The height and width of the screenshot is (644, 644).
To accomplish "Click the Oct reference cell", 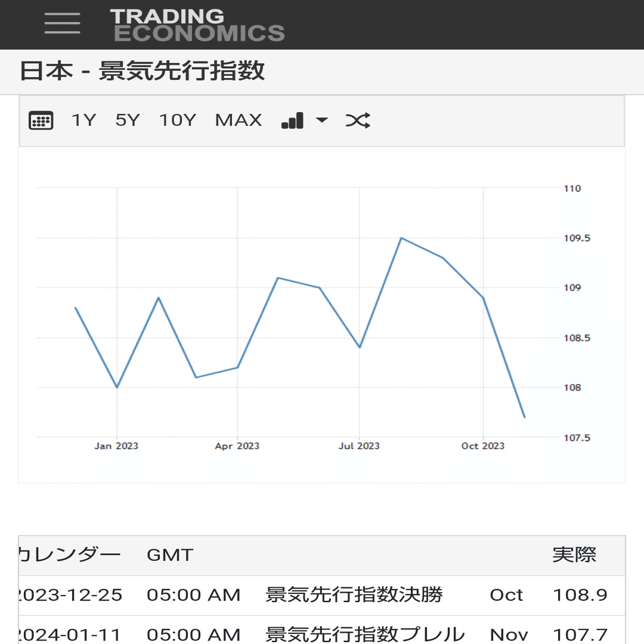I will [x=506, y=595].
